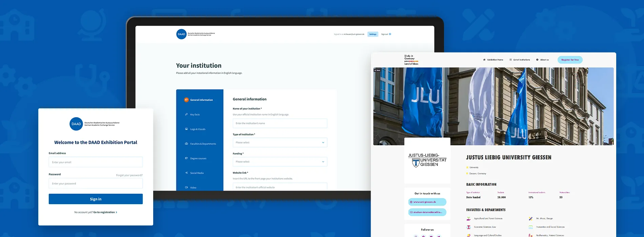Click the location pin beside Giessen, Germany
The width and height of the screenshot is (644, 237).
tap(467, 173)
